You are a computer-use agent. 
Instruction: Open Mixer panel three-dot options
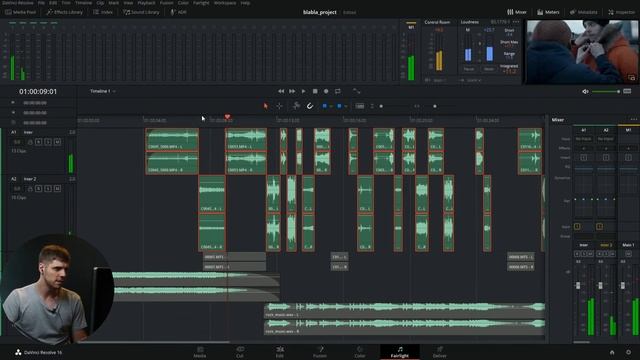pos(633,119)
